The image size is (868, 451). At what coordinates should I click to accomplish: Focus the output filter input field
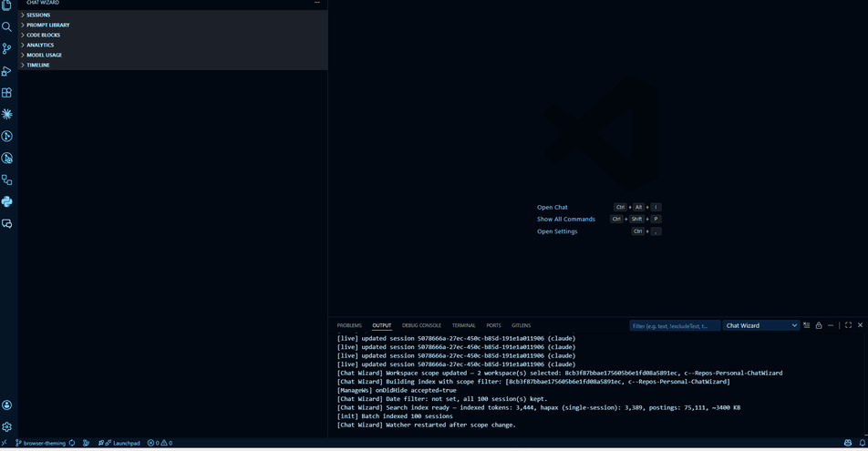[x=675, y=326]
